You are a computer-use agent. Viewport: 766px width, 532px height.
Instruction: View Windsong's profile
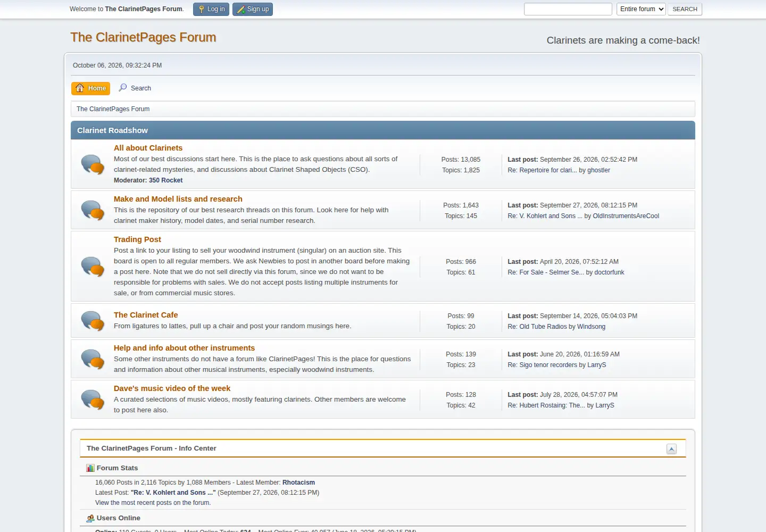pyautogui.click(x=591, y=327)
